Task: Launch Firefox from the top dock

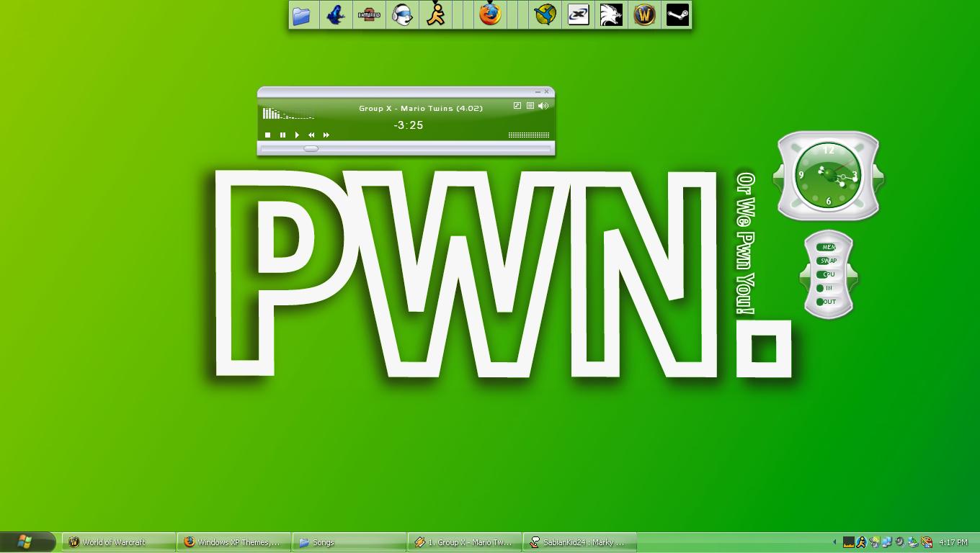Action: (x=490, y=14)
